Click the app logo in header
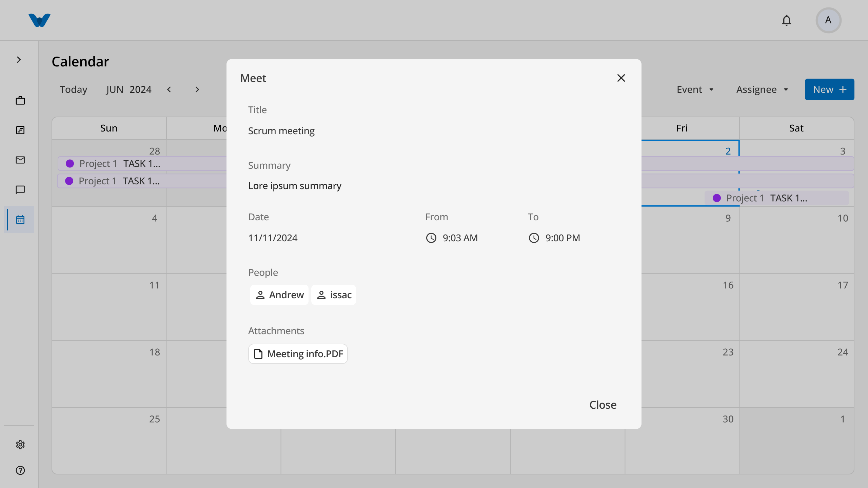 [x=39, y=20]
